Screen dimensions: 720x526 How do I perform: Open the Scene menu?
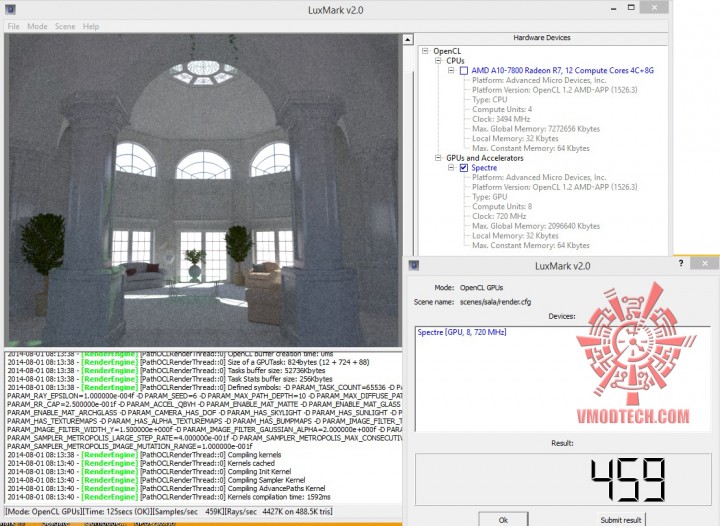coord(65,27)
